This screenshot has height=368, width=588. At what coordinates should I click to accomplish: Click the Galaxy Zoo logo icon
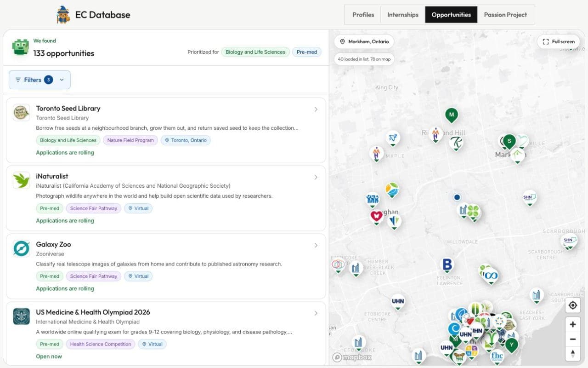coord(22,248)
